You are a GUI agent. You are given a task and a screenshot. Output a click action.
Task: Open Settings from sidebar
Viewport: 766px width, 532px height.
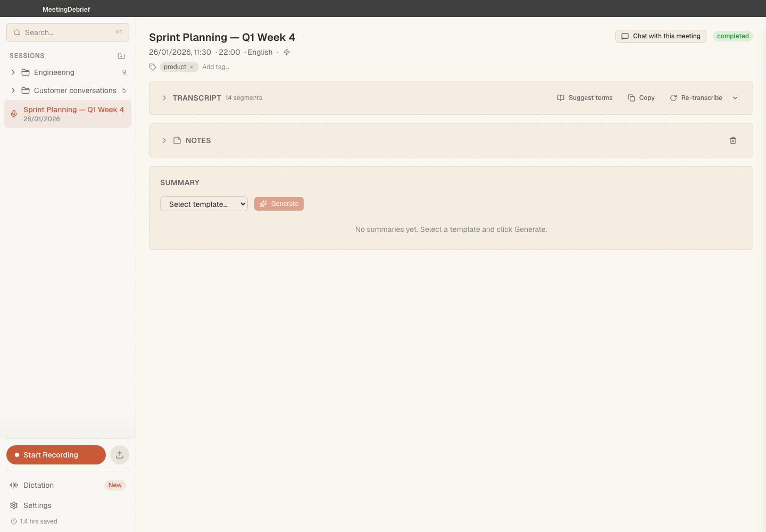[68, 505]
